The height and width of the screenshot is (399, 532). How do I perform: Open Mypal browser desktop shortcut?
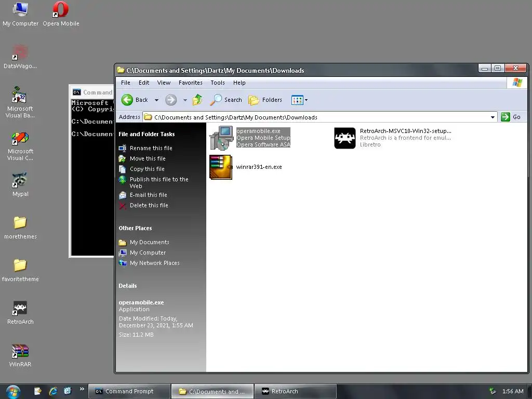(20, 184)
